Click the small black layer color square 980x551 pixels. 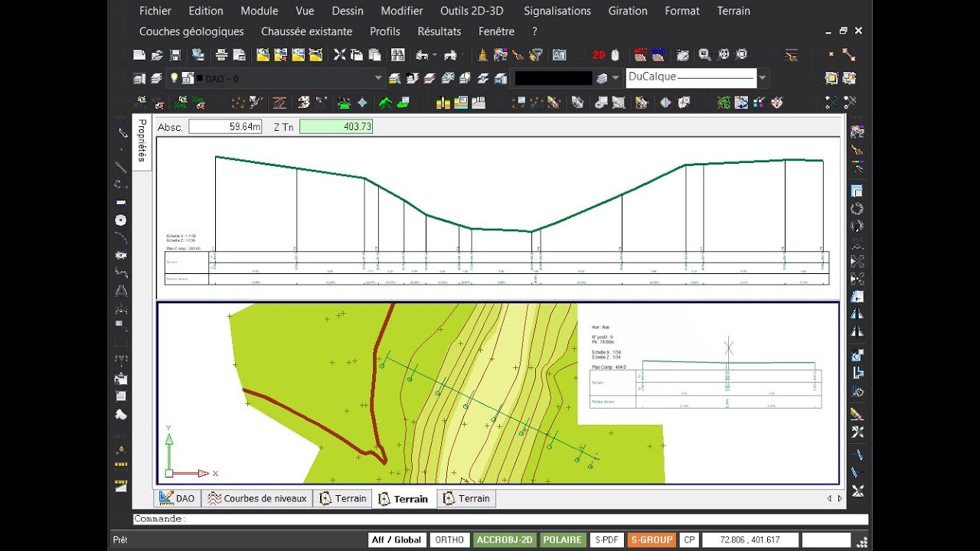(x=200, y=78)
